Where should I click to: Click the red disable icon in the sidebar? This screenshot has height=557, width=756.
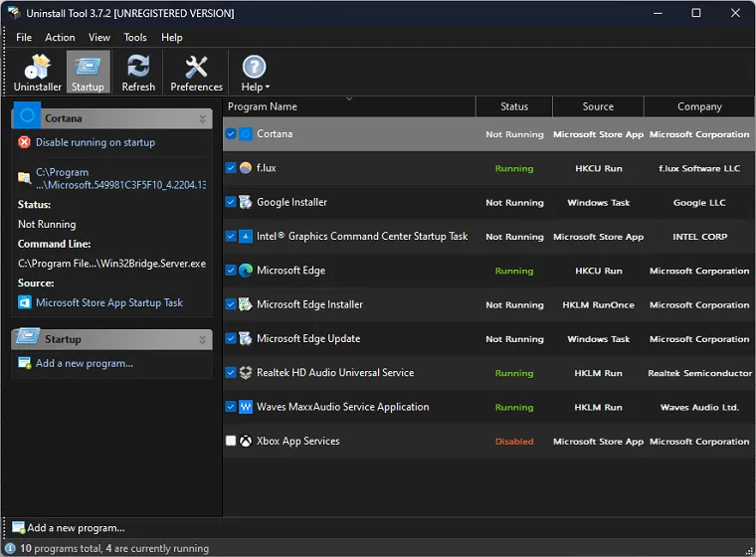(24, 142)
